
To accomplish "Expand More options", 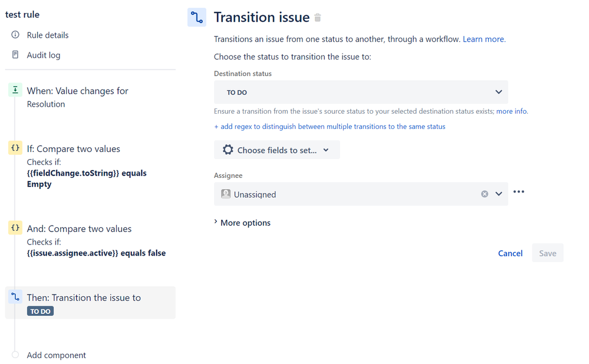I will click(242, 223).
